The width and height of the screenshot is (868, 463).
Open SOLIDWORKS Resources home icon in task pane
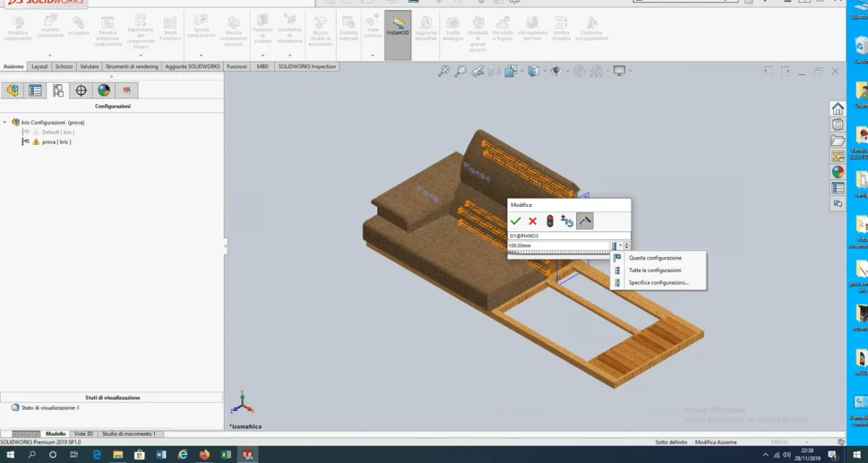(x=838, y=109)
